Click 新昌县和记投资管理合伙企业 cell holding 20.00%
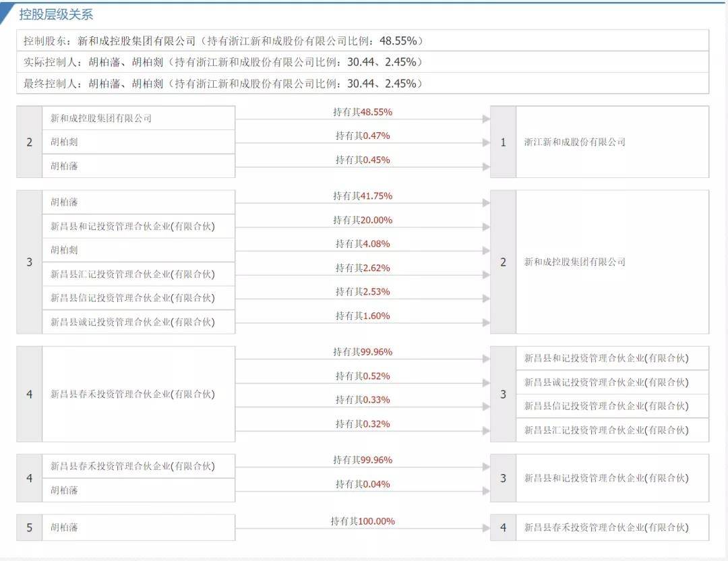This screenshot has width=728, height=561. [138, 226]
